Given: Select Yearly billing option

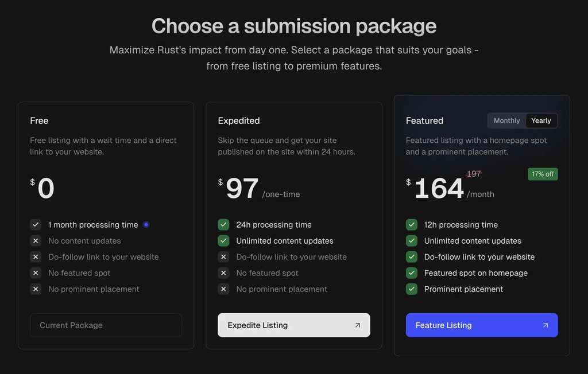Looking at the screenshot, I should pyautogui.click(x=541, y=120).
